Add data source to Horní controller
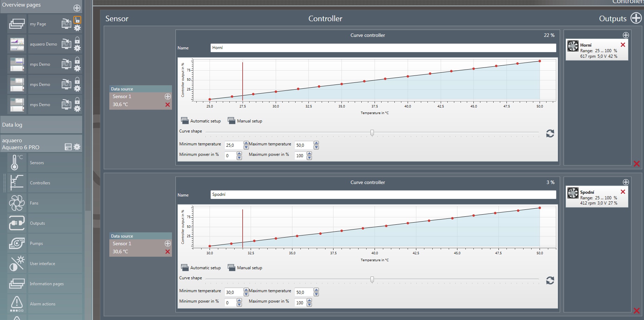Image resolution: width=644 pixels, height=320 pixels. pyautogui.click(x=167, y=96)
